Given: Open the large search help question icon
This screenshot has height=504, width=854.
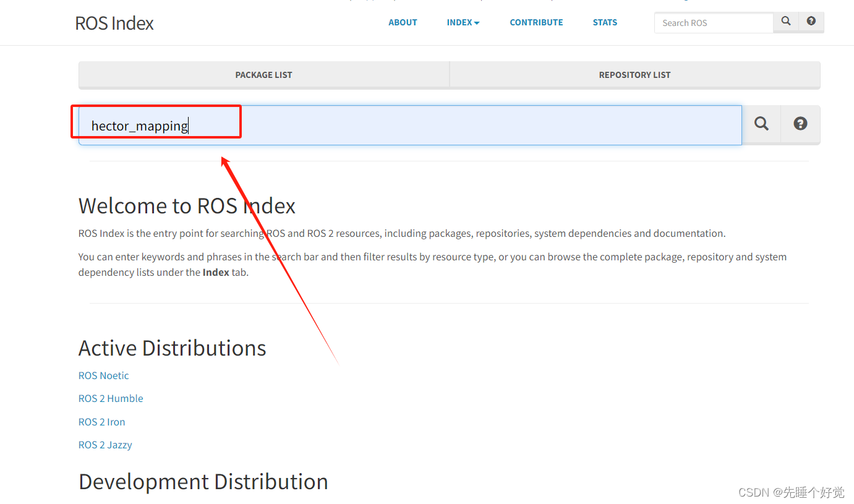Looking at the screenshot, I should [800, 124].
